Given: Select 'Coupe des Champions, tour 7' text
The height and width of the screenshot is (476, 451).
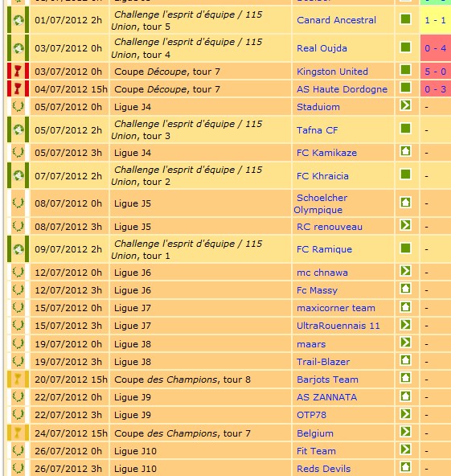Looking at the screenshot, I should point(182,433).
